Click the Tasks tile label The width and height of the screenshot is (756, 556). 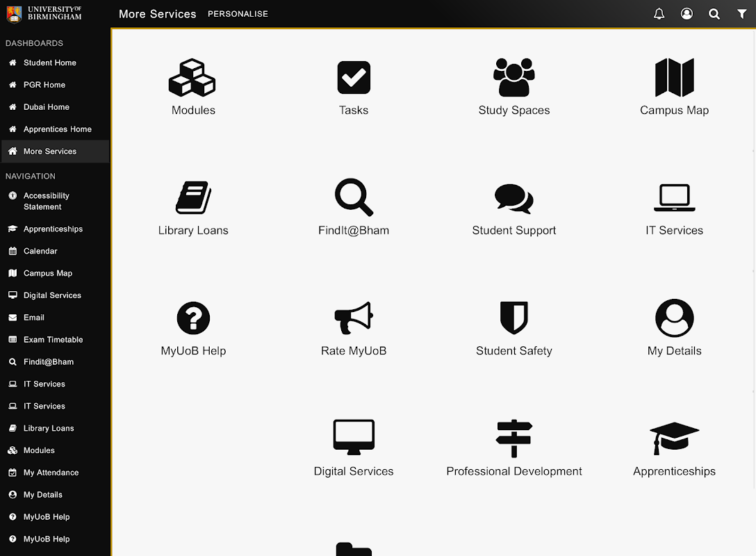coord(354,111)
